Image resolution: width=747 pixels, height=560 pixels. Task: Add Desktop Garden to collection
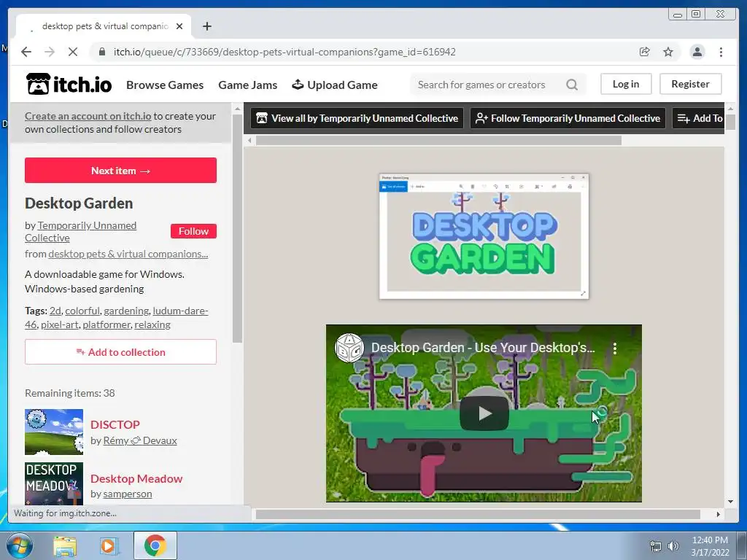tap(120, 352)
